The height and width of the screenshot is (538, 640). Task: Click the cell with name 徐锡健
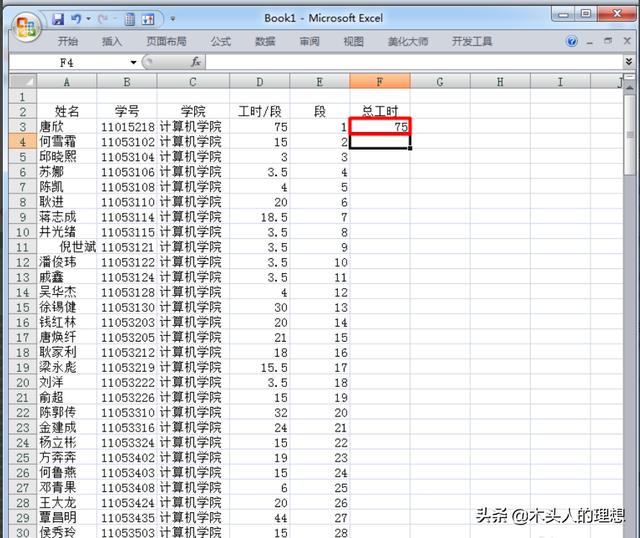[x=67, y=307]
